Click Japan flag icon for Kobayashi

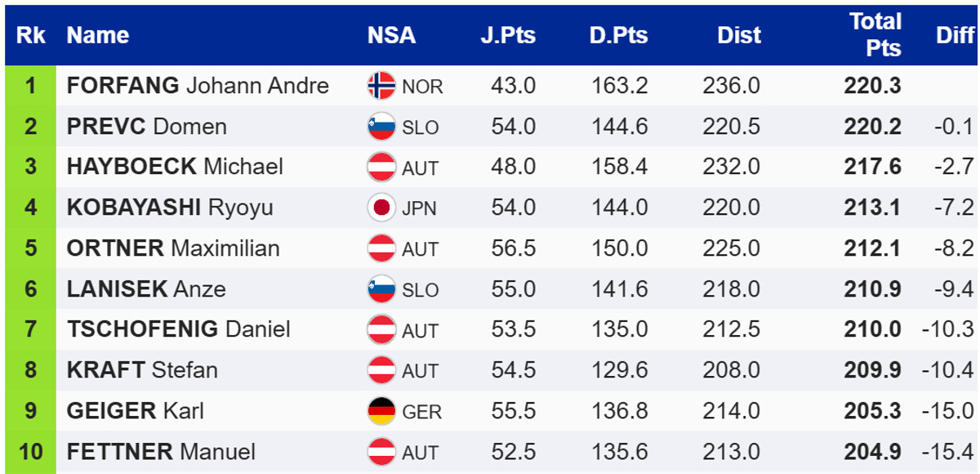tap(381, 208)
